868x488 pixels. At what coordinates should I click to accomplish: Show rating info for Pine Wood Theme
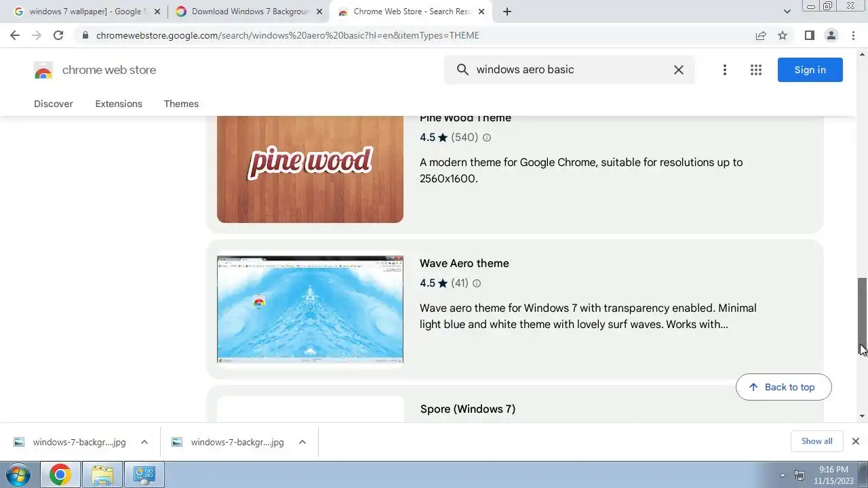pos(486,138)
